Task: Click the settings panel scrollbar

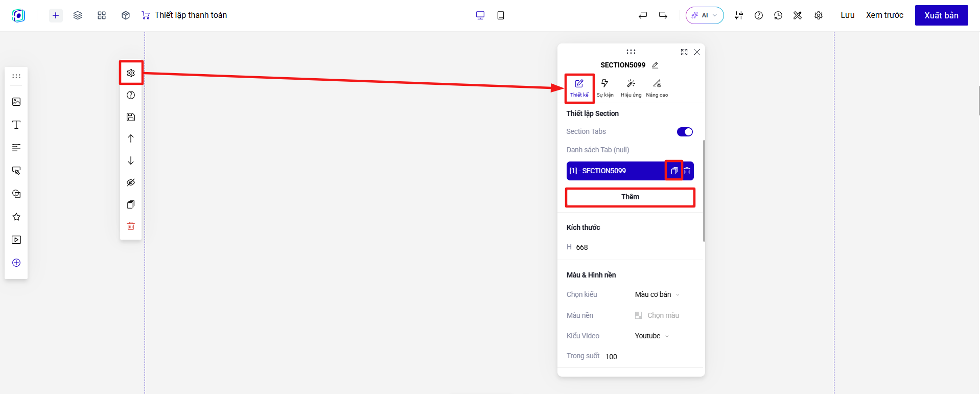Action: pyautogui.click(x=704, y=191)
